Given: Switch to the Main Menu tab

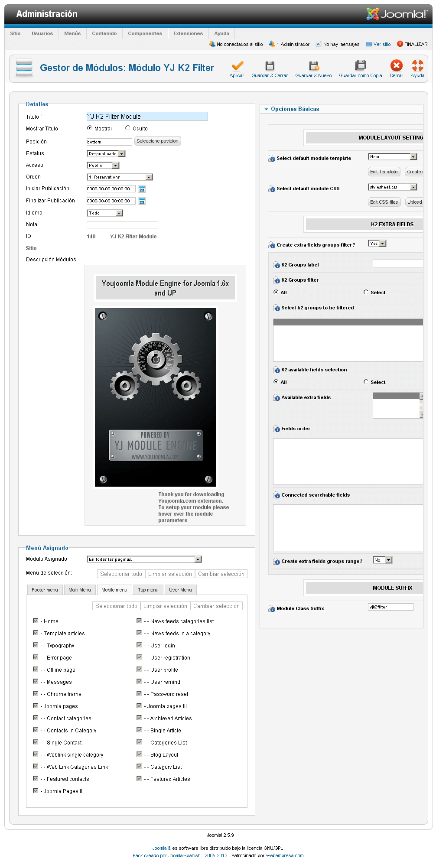Looking at the screenshot, I should pos(80,590).
